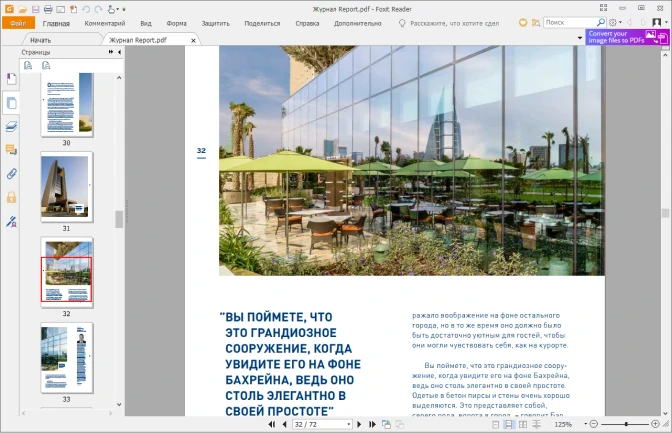Open the attachments paperclip panel

point(12,174)
